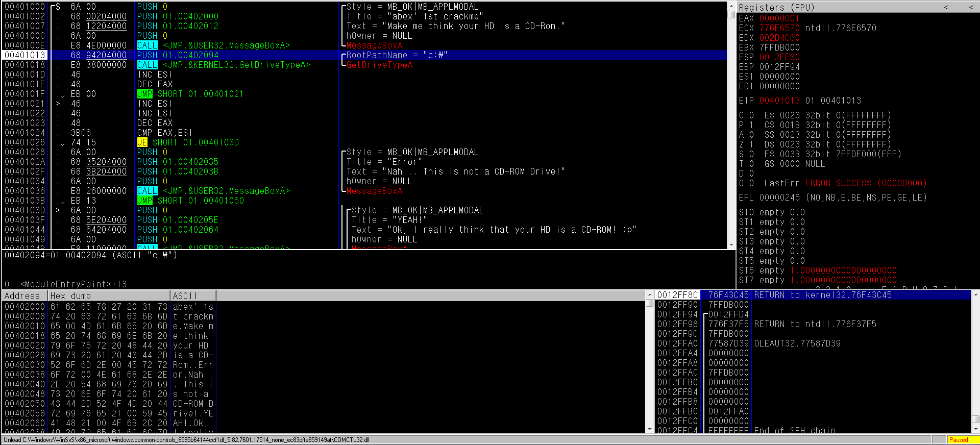Click the EFL 00000246 flags line
This screenshot has width=980, height=445.
click(832, 197)
